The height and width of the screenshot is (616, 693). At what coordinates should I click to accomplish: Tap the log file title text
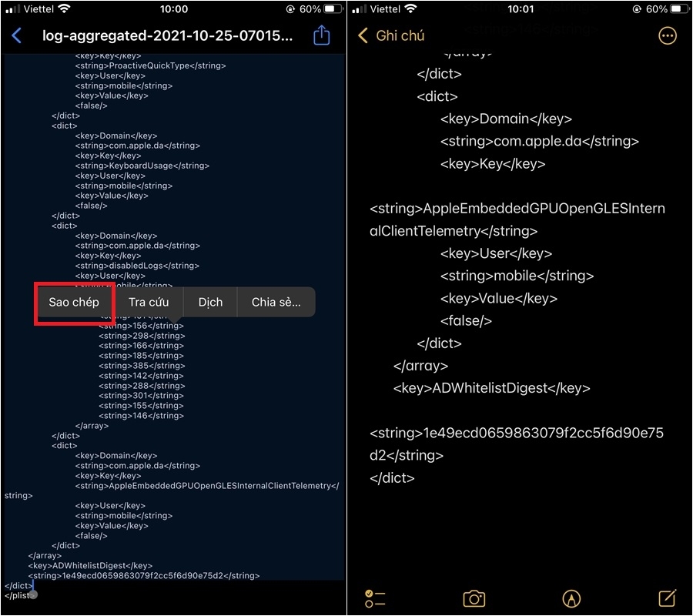pos(167,35)
